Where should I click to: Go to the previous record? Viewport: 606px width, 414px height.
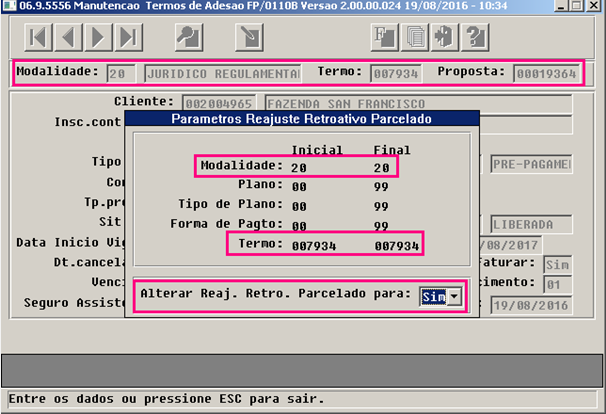tap(68, 37)
